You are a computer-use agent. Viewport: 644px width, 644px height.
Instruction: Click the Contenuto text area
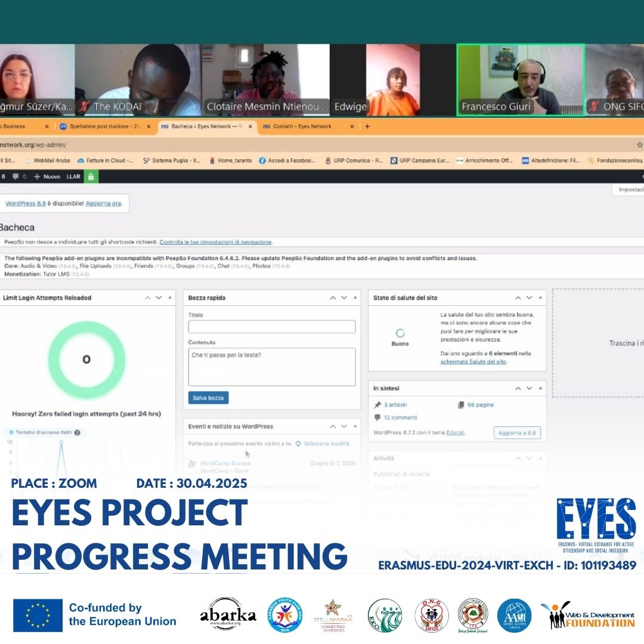point(272,367)
